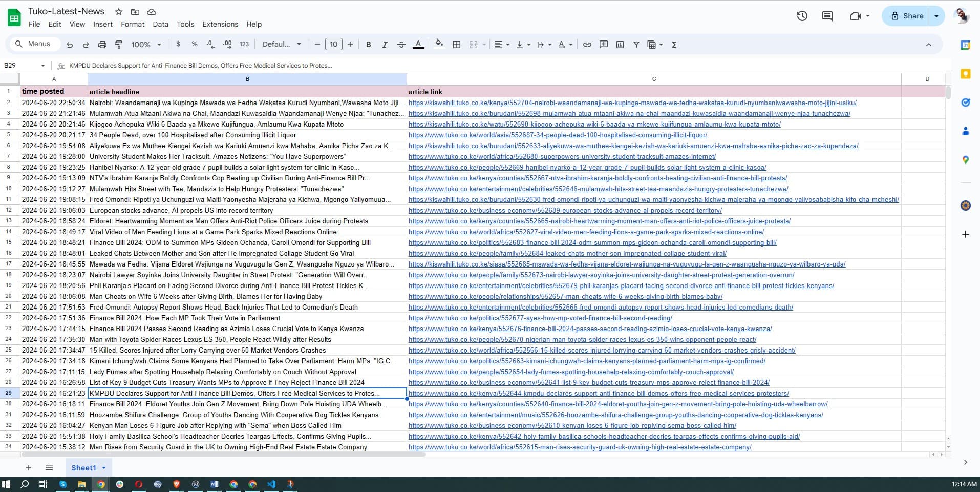The height and width of the screenshot is (492, 980).
Task: Add a new sheet with the plus button
Action: 29,467
